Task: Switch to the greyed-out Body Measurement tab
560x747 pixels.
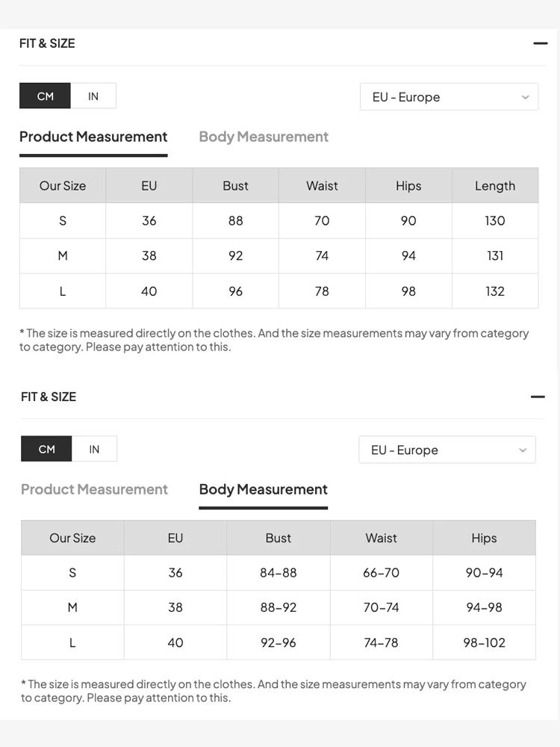Action: click(x=264, y=137)
